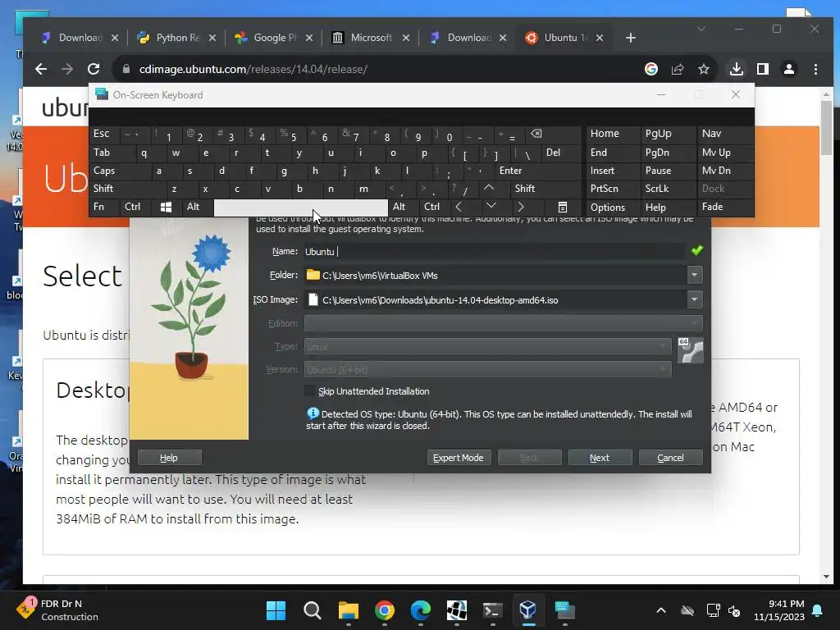The width and height of the screenshot is (840, 630).
Task: Open Chrome downloads icon
Action: tap(737, 69)
